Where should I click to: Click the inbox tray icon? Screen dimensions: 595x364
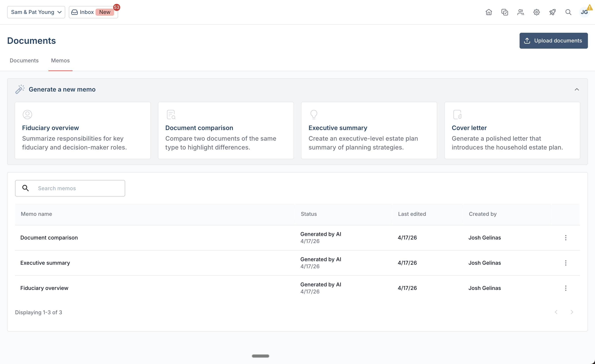[75, 12]
